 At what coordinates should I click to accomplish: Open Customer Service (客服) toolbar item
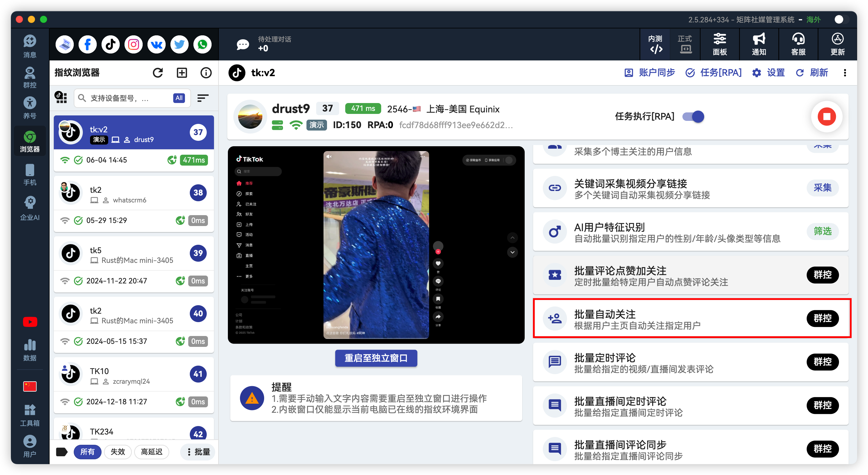[x=798, y=44]
